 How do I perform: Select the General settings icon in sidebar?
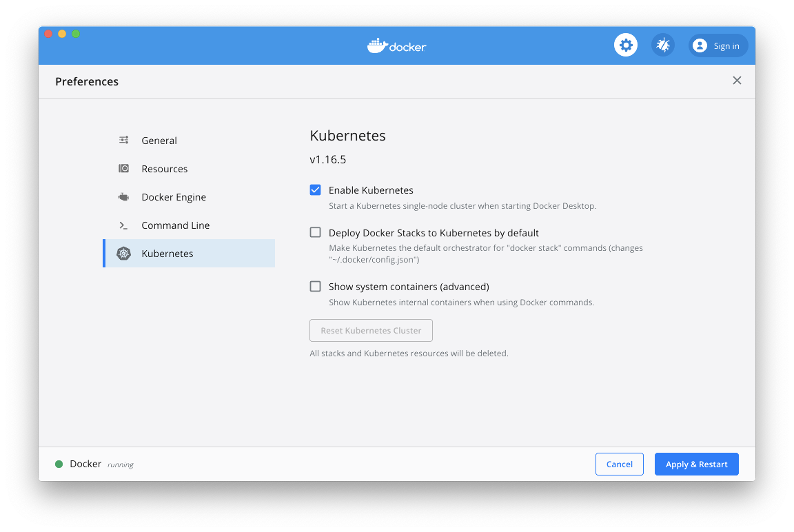[123, 140]
